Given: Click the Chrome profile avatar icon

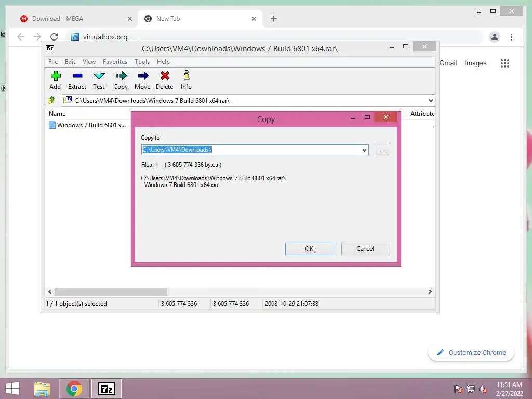Looking at the screenshot, I should [x=495, y=37].
